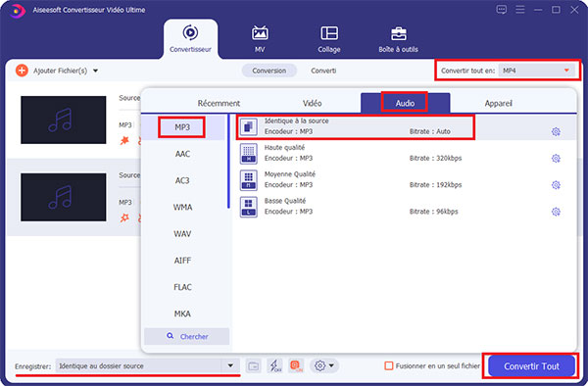Switch to the MV tab
Viewport: 588px width, 386px height.
(260, 39)
